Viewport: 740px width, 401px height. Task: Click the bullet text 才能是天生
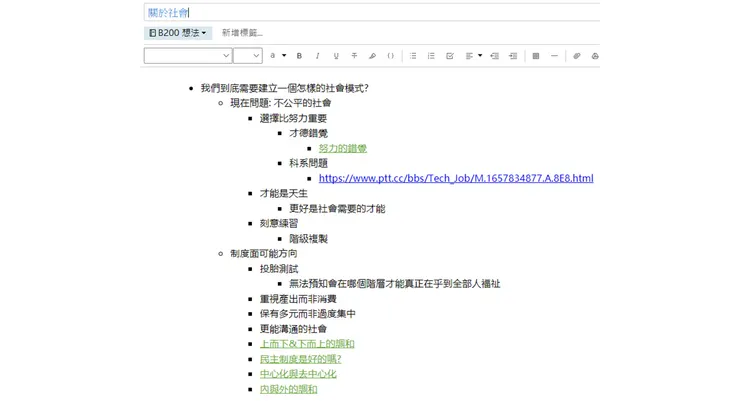tap(284, 193)
